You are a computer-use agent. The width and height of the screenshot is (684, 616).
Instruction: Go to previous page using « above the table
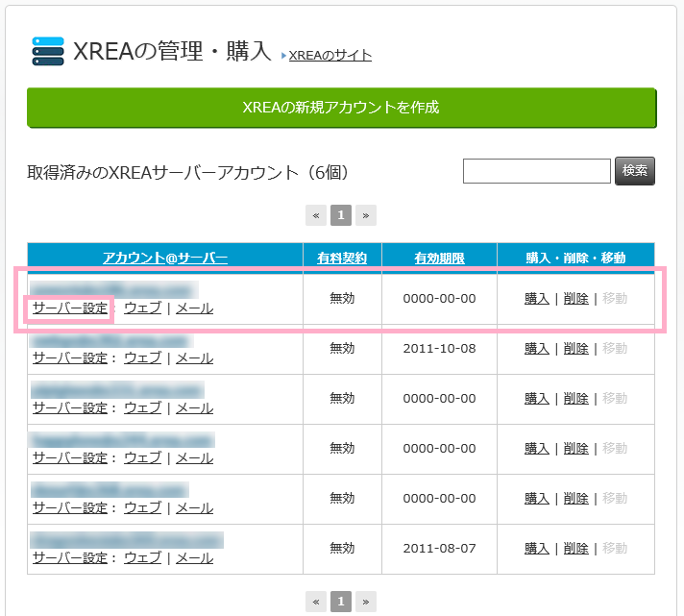coord(316,215)
